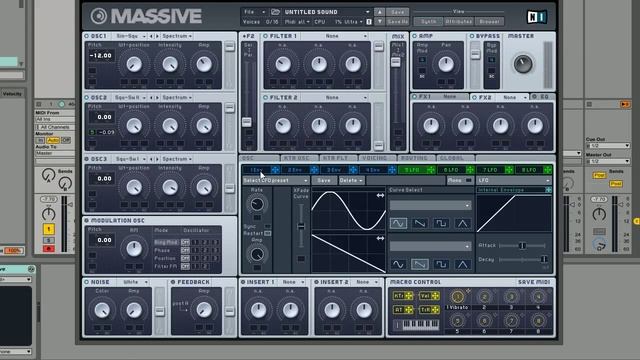Open the preset folder browse icon
Viewport: 640px width, 360px height.
pyautogui.click(x=276, y=12)
